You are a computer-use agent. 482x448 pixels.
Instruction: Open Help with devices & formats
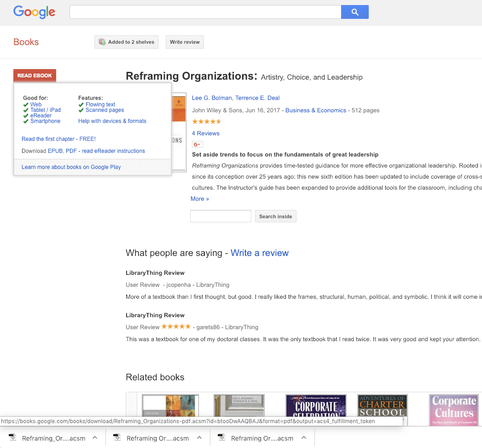pos(112,121)
